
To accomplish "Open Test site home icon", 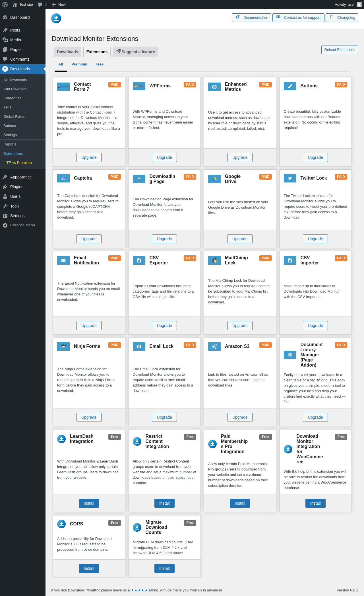I will pyautogui.click(x=15, y=5).
